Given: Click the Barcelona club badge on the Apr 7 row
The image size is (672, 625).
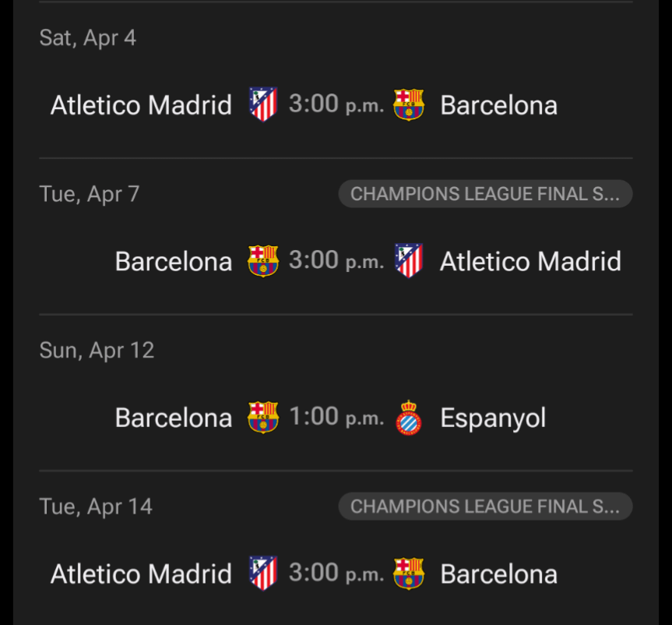Looking at the screenshot, I should pos(264,260).
